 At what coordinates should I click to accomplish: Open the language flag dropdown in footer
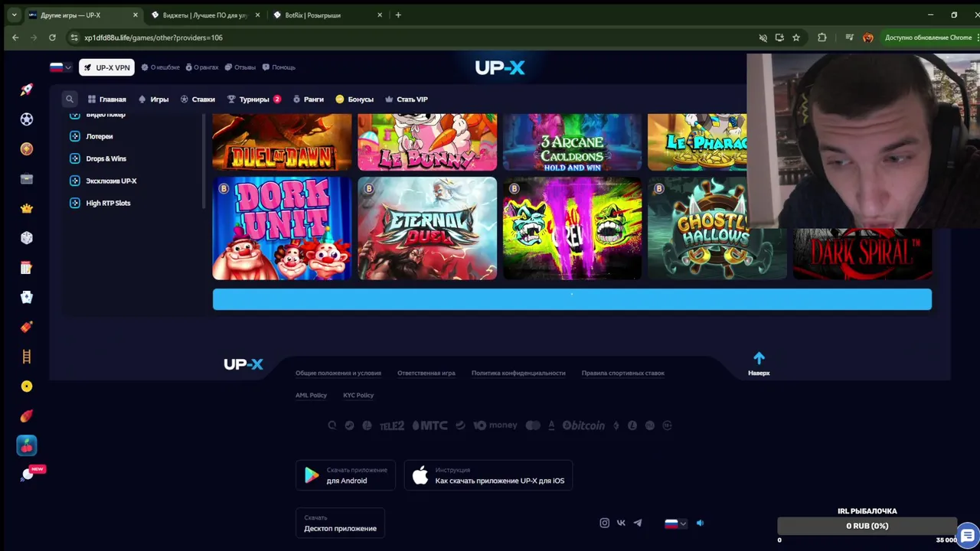click(x=675, y=523)
